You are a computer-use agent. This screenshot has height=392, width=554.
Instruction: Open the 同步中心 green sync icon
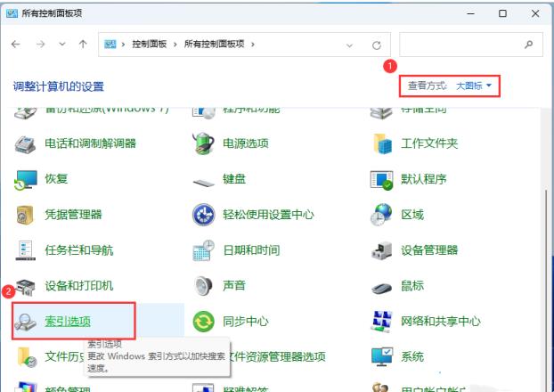[203, 322]
